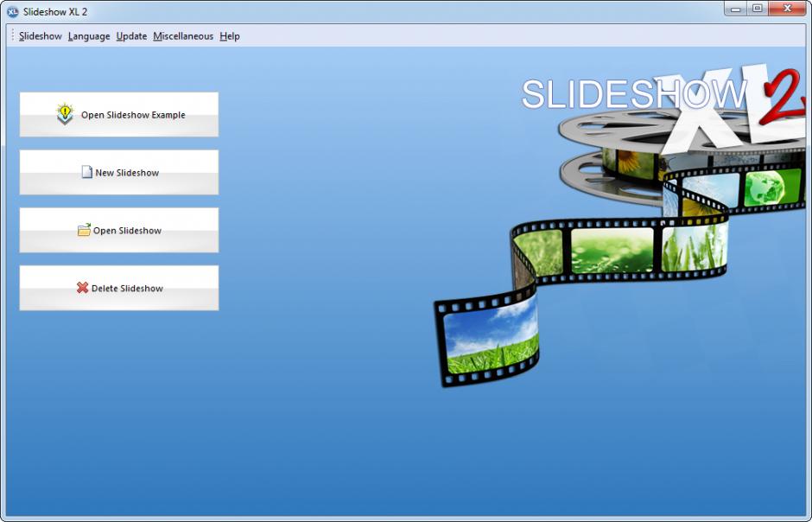Click the Slideshow XL app icon in title bar
Image resolution: width=812 pixels, height=522 pixels.
13,11
